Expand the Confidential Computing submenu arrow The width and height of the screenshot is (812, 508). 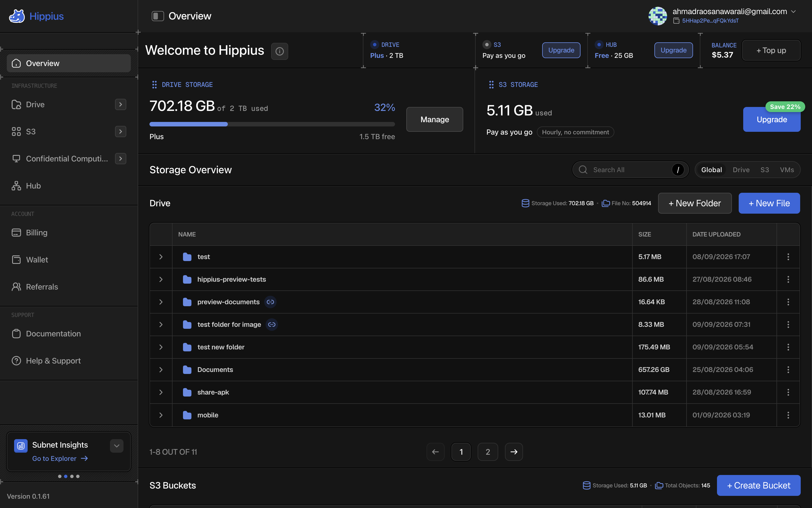[120, 159]
